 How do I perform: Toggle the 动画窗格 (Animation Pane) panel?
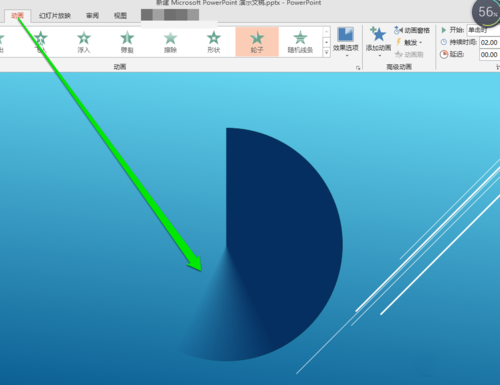(x=412, y=30)
